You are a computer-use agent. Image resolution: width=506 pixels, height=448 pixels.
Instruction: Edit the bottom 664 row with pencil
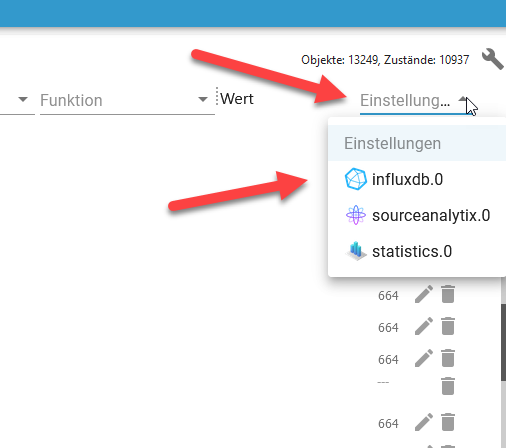[x=424, y=422]
